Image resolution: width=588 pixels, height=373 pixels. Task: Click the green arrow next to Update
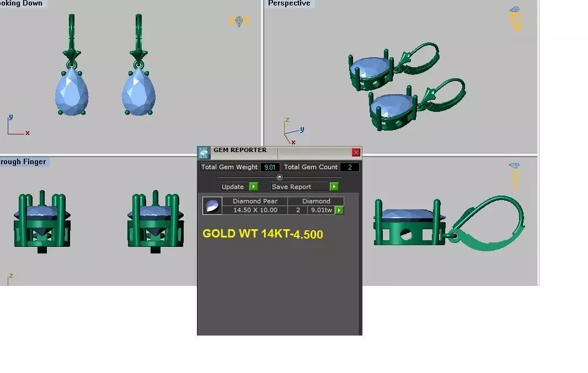[x=254, y=186]
